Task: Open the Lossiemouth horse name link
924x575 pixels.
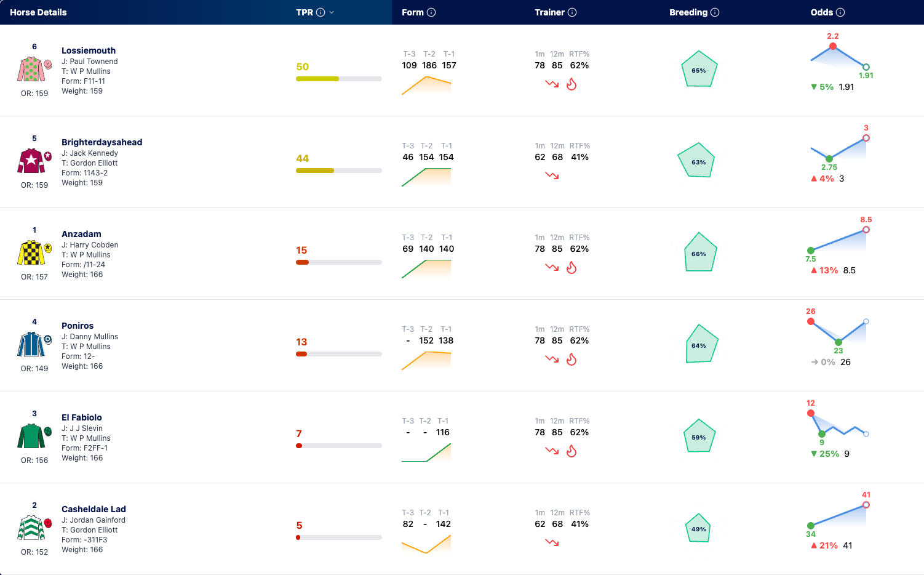Action: (x=89, y=50)
